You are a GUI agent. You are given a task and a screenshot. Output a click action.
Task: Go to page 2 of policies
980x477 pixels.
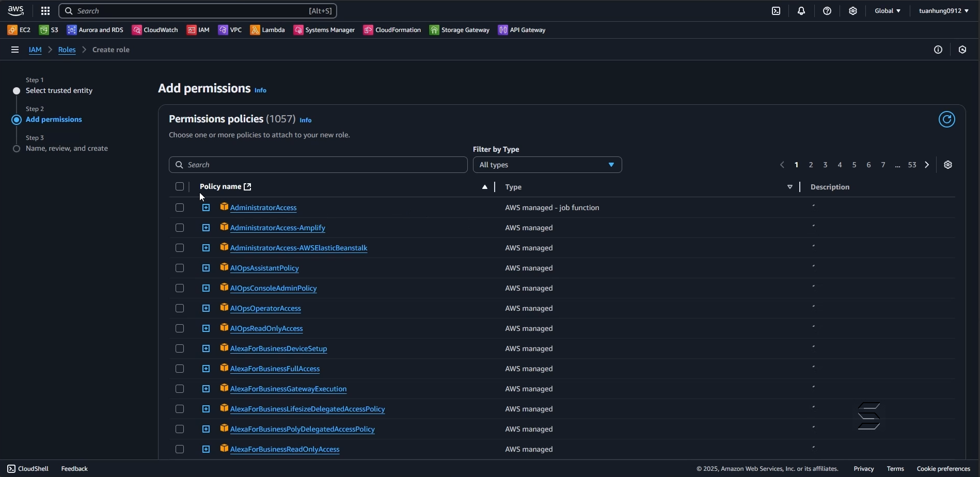click(811, 165)
